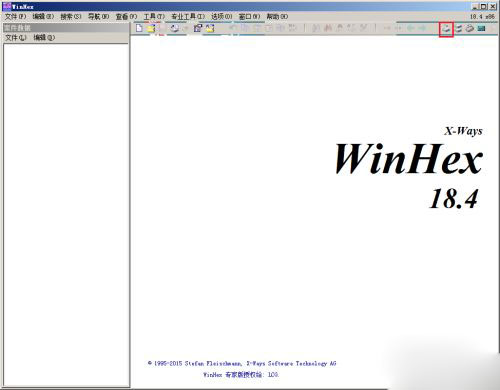Close the WinHex window

493,6
